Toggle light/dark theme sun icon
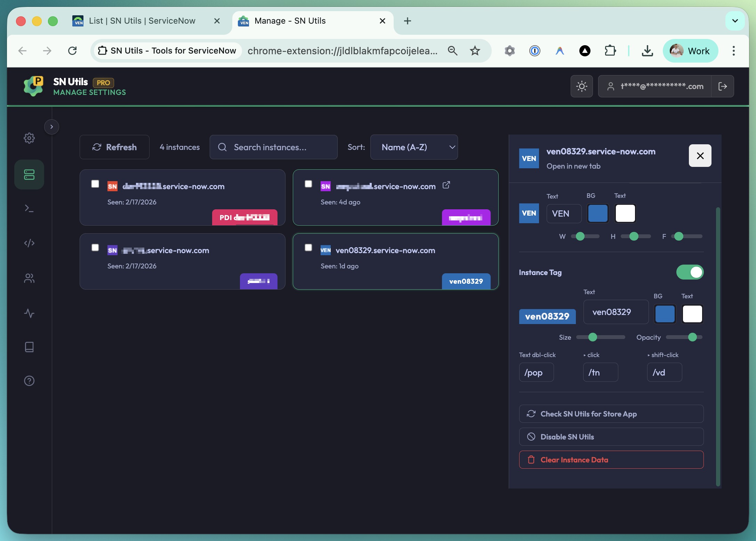This screenshot has height=541, width=756. point(581,86)
